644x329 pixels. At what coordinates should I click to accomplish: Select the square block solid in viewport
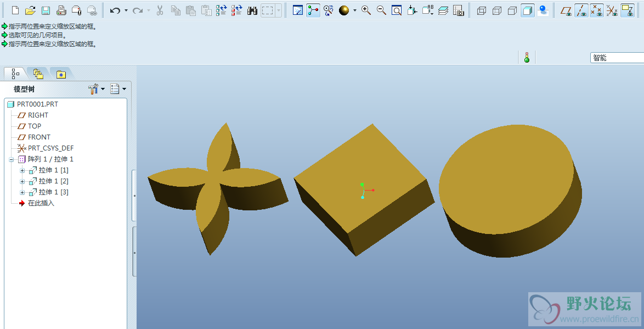point(364,190)
